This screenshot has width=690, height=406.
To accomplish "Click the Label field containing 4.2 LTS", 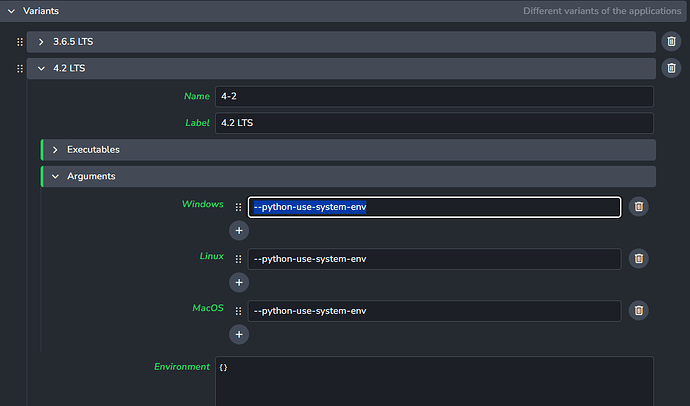I will coord(433,123).
